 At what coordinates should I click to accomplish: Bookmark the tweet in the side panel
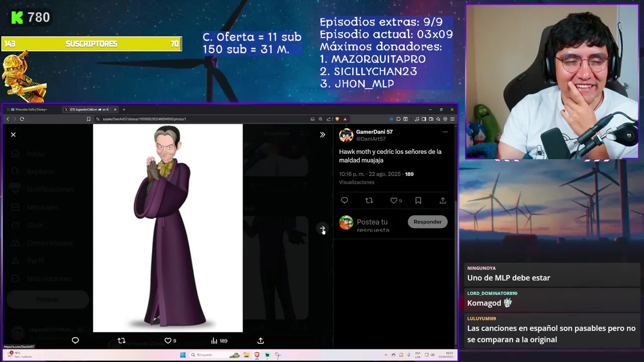(418, 200)
